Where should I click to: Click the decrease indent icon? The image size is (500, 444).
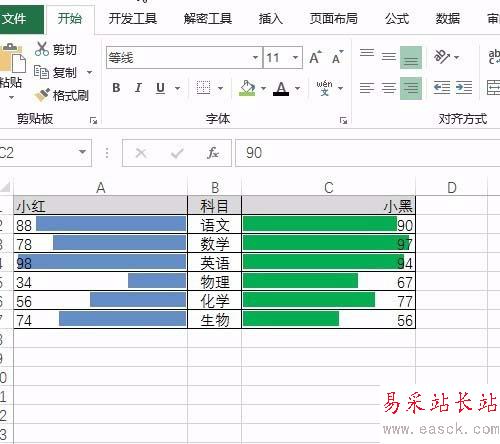pyautogui.click(x=442, y=88)
